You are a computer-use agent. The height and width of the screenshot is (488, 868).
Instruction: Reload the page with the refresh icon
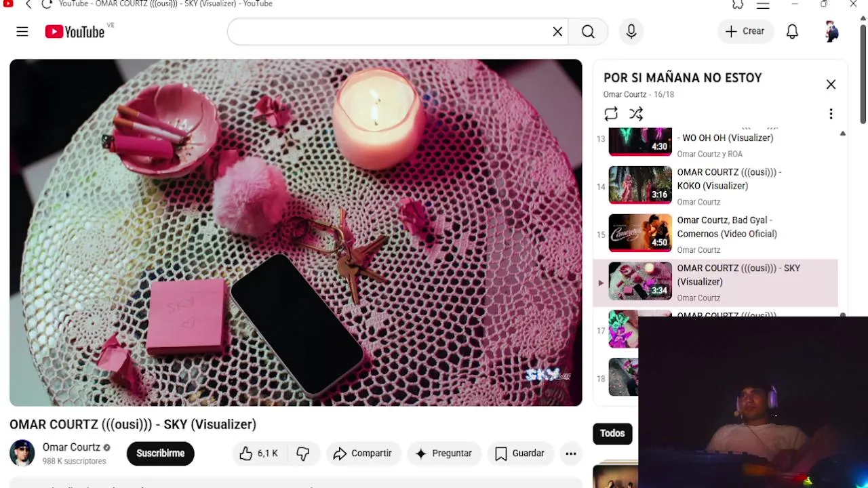[47, 4]
